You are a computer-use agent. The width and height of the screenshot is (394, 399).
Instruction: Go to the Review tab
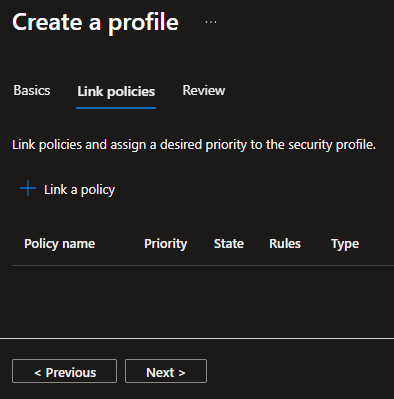click(204, 90)
